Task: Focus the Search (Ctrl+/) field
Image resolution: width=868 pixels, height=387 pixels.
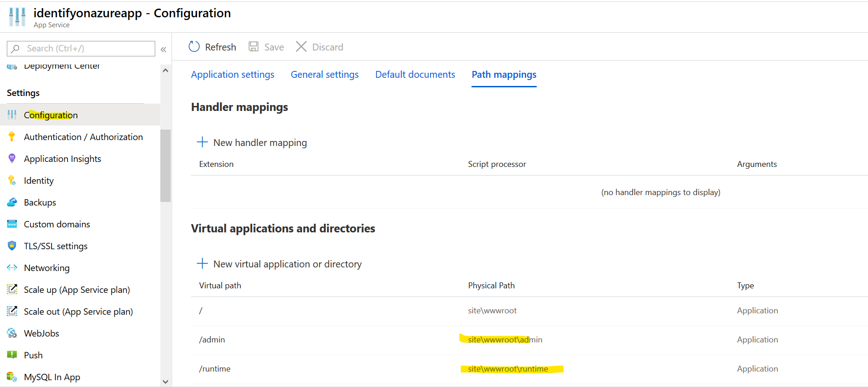Action: [81, 49]
